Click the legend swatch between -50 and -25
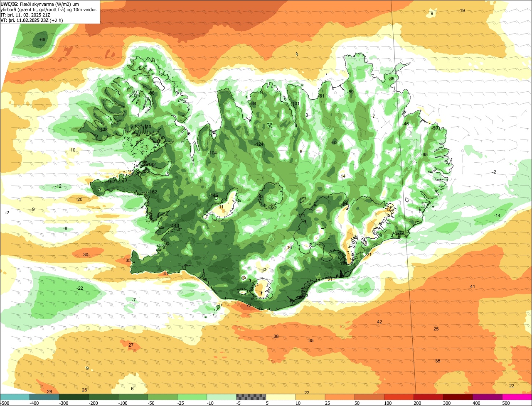This screenshot has height=406, width=532. point(163,397)
